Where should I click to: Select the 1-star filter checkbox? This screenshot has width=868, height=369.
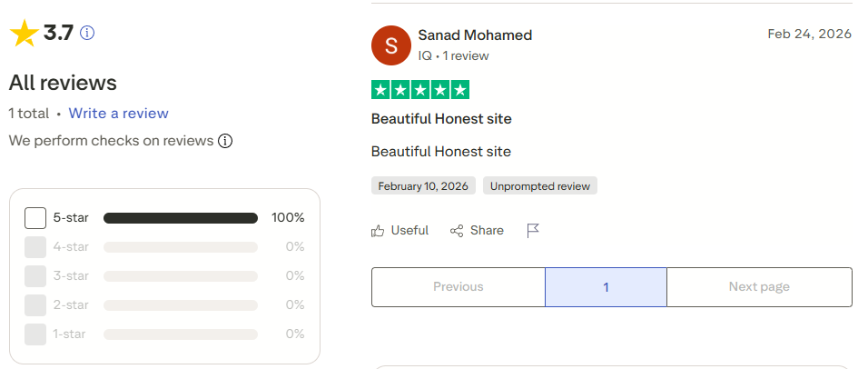(35, 334)
